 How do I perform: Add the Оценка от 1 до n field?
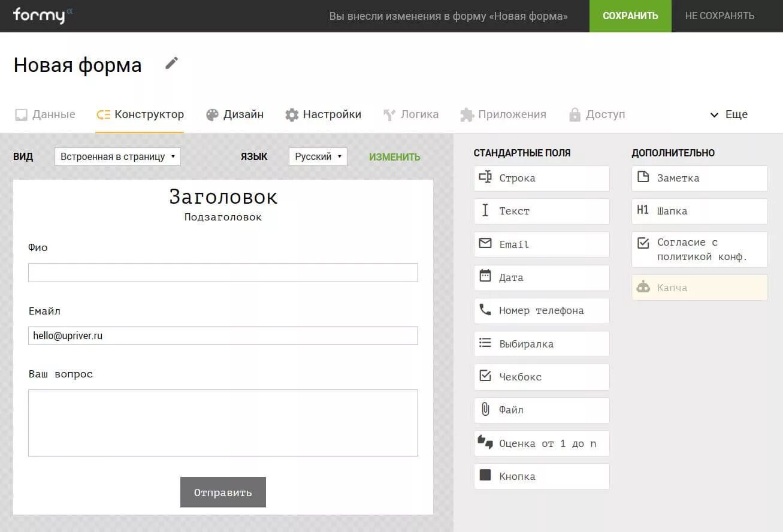pos(542,443)
